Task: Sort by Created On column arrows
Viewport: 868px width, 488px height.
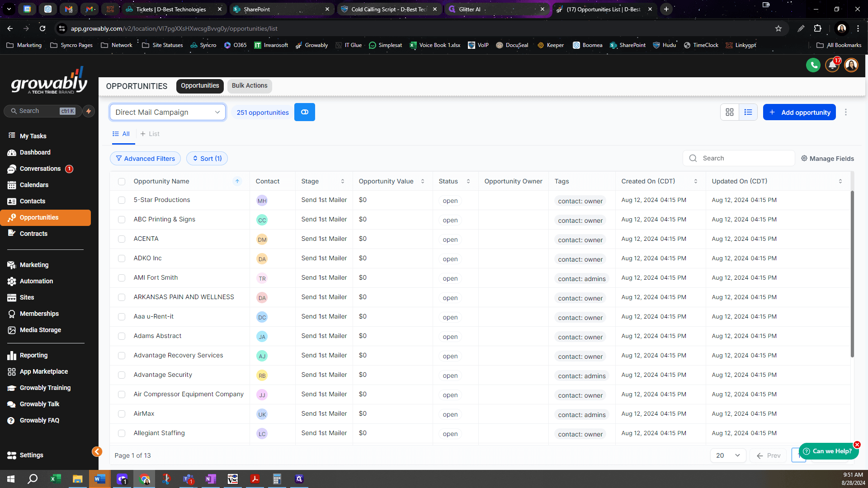Action: pos(696,181)
